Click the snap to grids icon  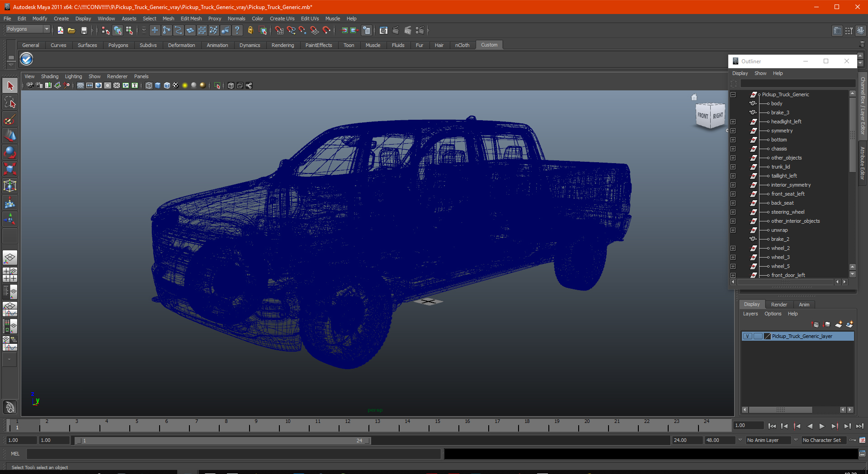tap(279, 30)
